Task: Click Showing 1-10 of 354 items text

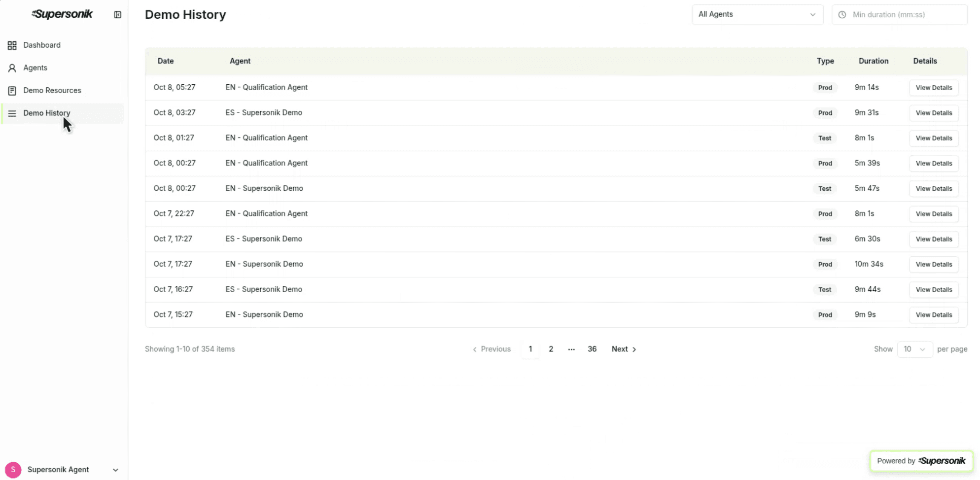Action: (x=190, y=349)
